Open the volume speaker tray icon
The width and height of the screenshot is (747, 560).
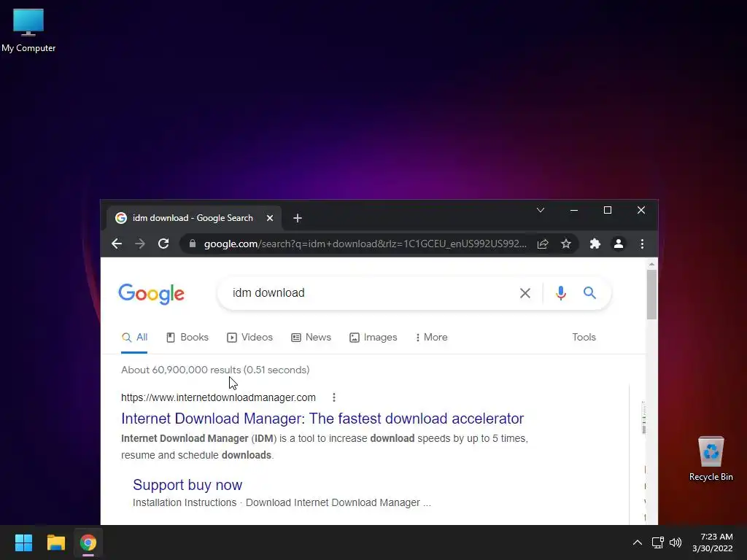point(676,542)
